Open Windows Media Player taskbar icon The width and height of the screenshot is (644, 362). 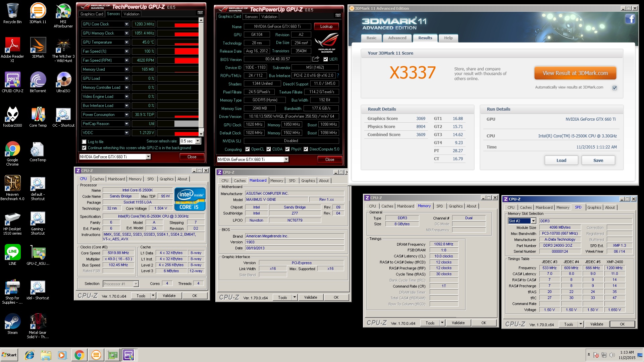[x=62, y=355]
